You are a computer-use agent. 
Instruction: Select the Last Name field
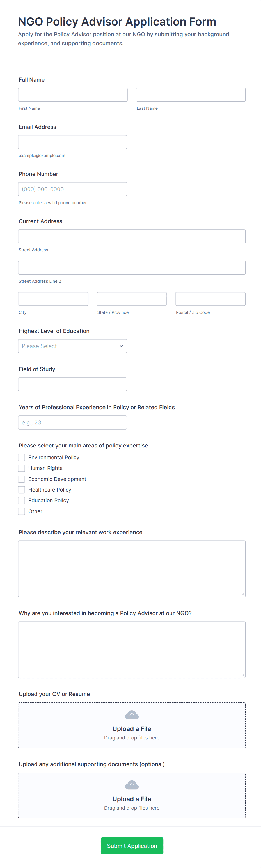(190, 94)
